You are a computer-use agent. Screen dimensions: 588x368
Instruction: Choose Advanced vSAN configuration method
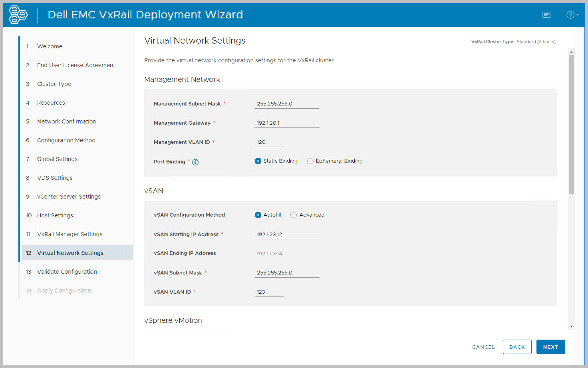294,215
